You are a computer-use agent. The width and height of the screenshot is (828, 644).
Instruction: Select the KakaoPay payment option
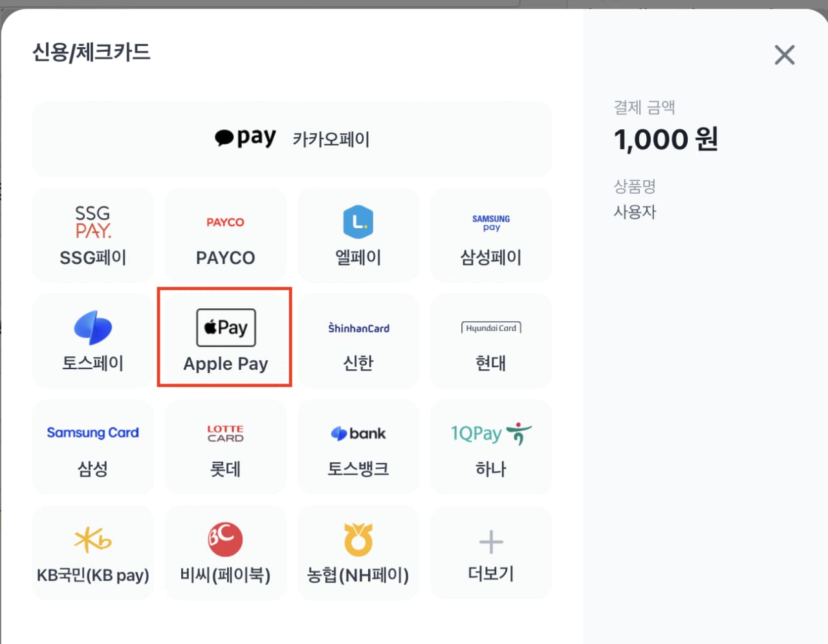[x=292, y=139]
